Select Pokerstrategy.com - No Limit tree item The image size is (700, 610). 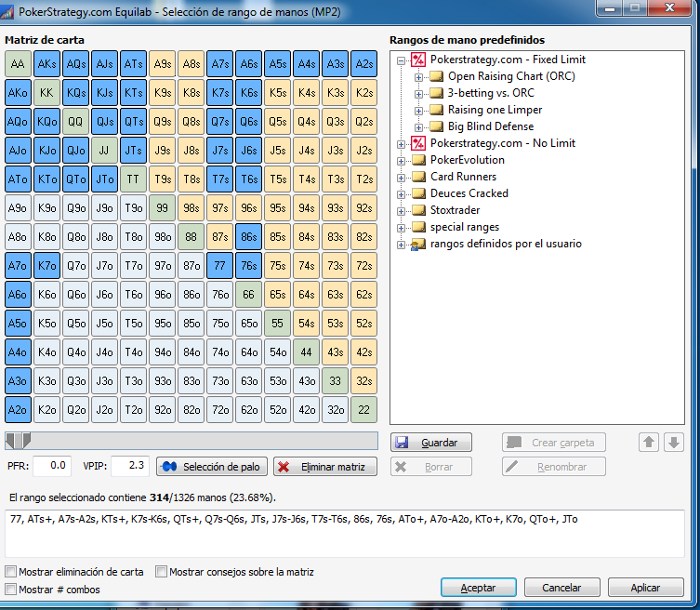503,143
